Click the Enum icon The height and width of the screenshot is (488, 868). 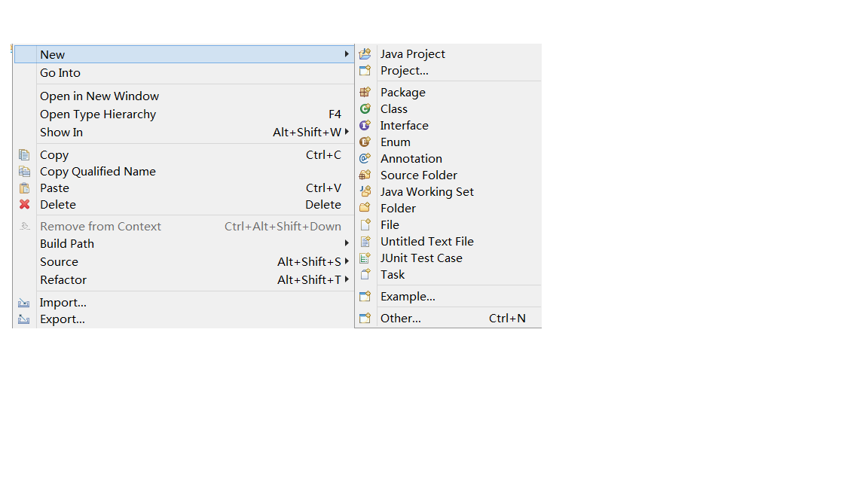click(365, 142)
